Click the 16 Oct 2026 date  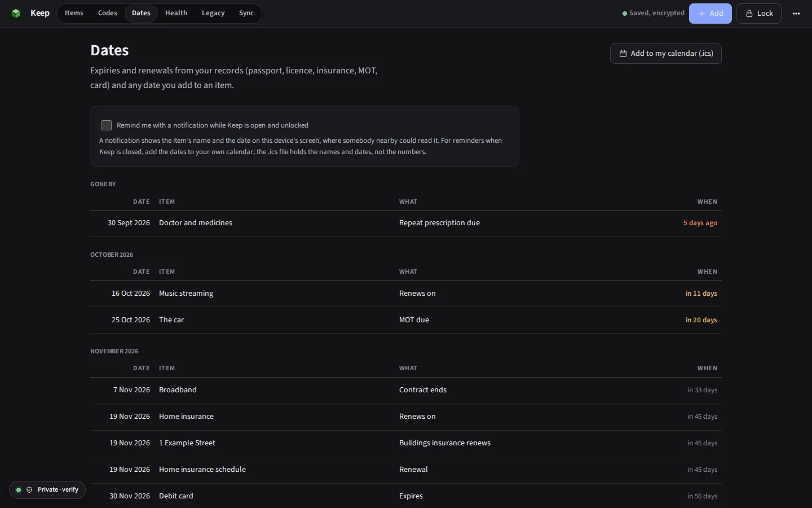[131, 294]
